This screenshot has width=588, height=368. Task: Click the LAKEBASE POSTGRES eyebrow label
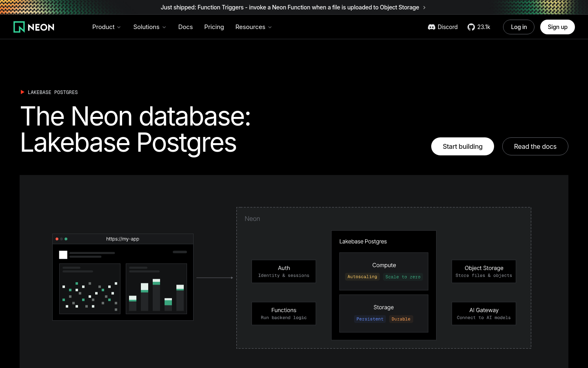click(53, 92)
